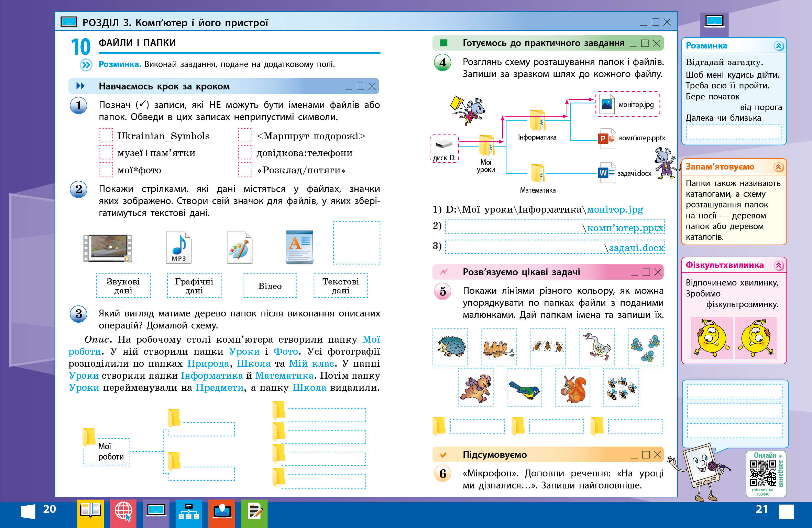Click the green square in Готуємось header
The height and width of the screenshot is (528, 812).
pyautogui.click(x=444, y=43)
